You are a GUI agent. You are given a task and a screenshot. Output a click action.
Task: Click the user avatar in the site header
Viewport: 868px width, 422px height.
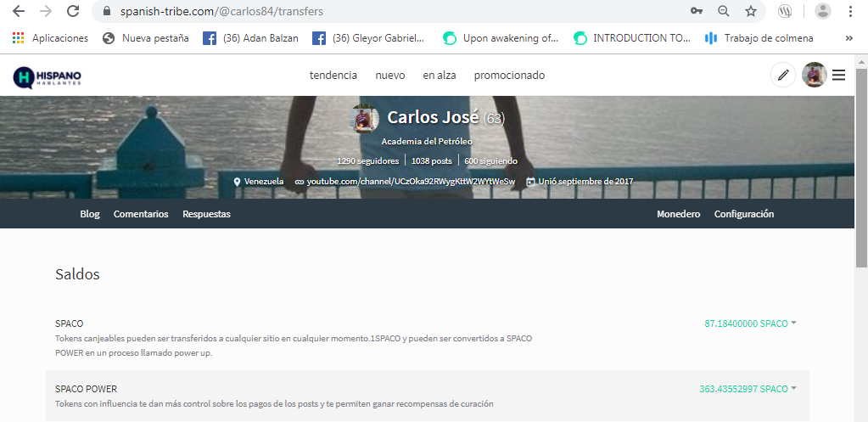pyautogui.click(x=815, y=75)
